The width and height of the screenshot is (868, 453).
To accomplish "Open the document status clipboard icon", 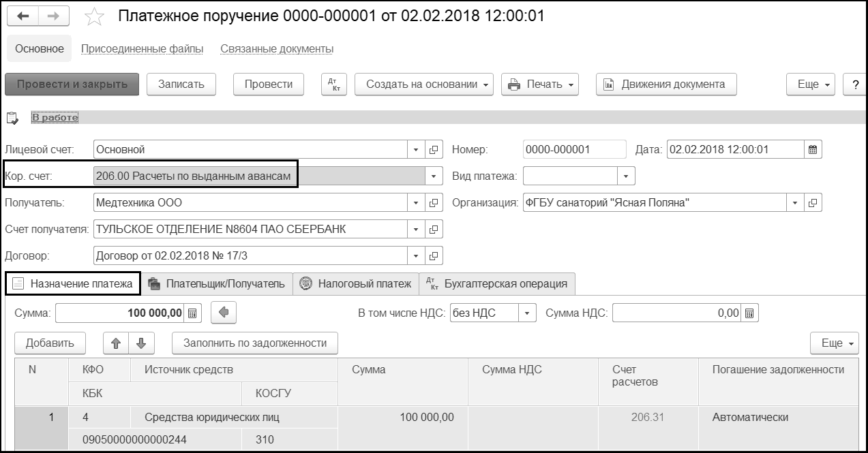I will [x=12, y=118].
